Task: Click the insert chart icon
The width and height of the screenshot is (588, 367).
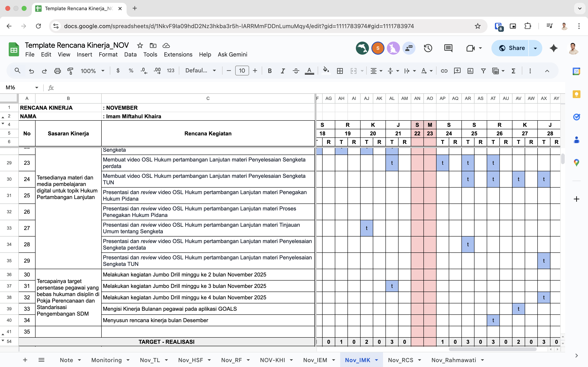Action: click(x=470, y=71)
